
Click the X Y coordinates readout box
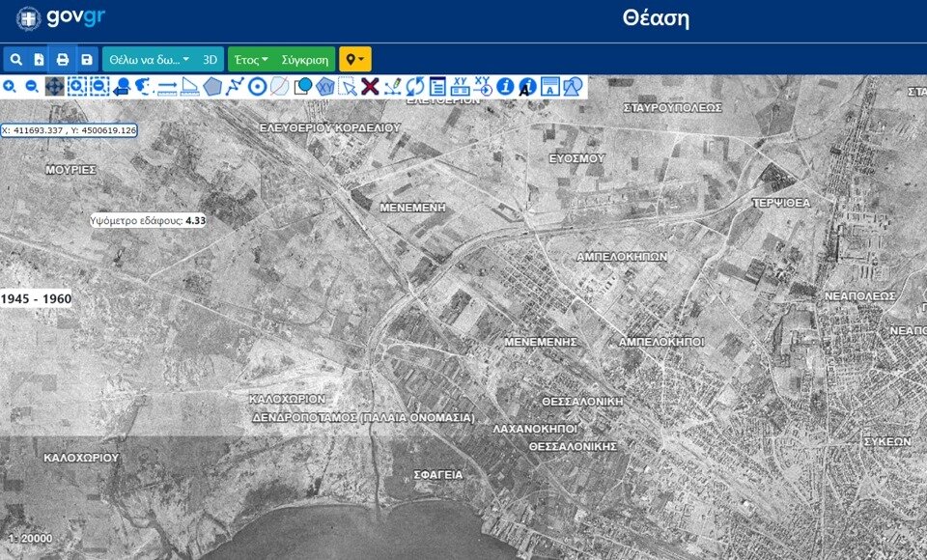click(70, 130)
